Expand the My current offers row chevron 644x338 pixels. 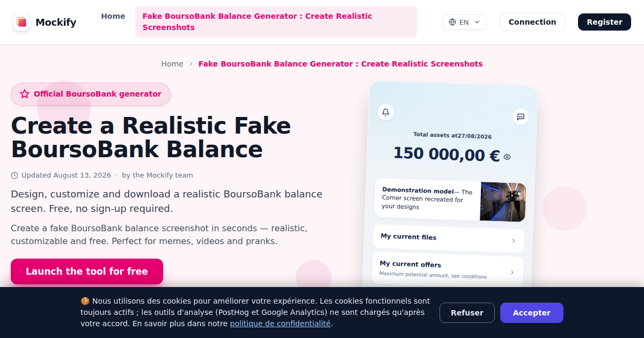(x=512, y=273)
